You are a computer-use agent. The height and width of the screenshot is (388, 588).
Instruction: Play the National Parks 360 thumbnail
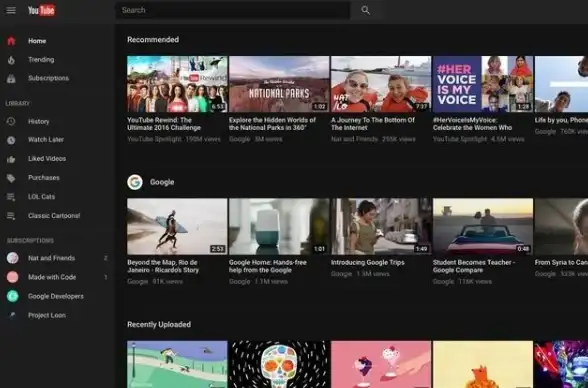tap(279, 84)
